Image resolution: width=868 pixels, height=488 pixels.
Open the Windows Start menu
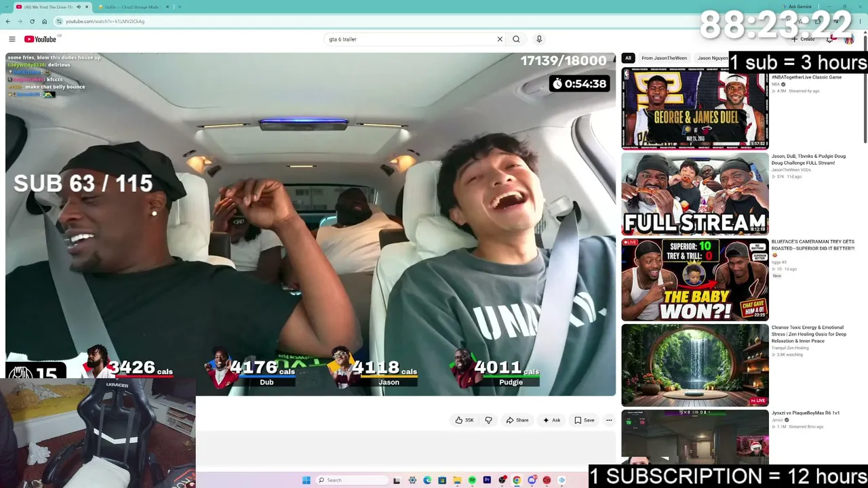tap(307, 480)
